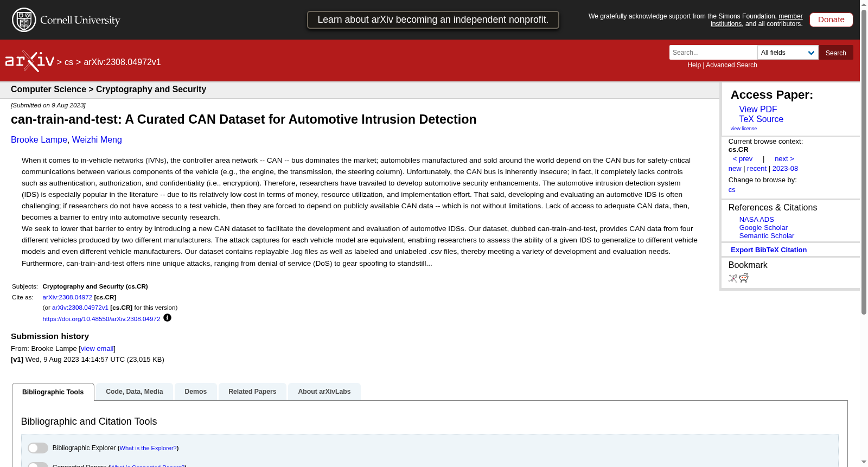Viewport: 868px width, 467px height.
Task: Click the cs browse-by link in sidebar
Action: [732, 190]
